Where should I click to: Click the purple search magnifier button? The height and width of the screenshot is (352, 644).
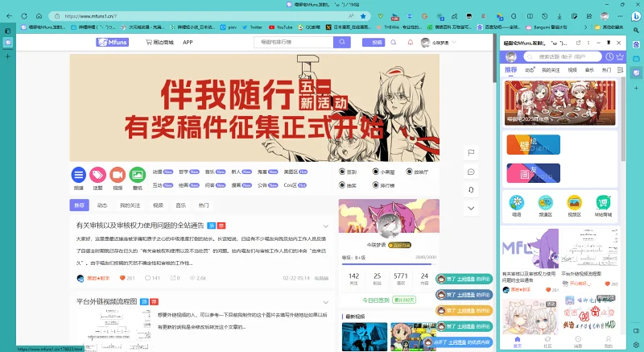[341, 42]
